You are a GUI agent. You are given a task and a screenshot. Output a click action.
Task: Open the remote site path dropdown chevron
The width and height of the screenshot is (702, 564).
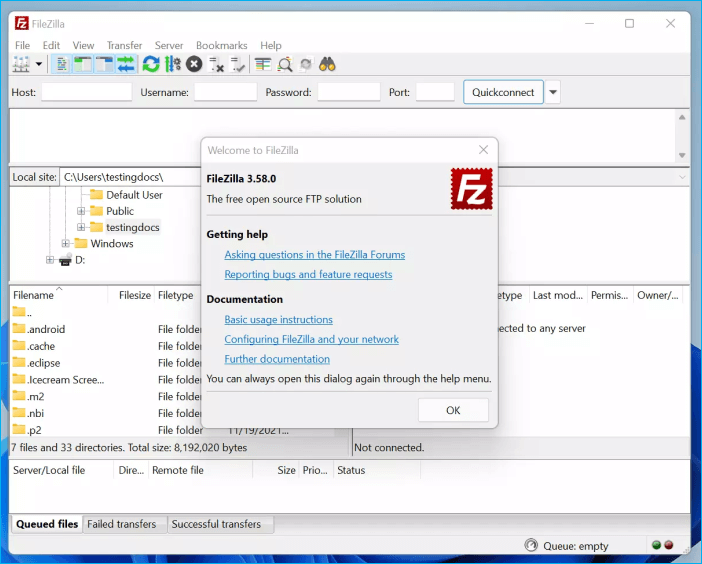point(682,177)
